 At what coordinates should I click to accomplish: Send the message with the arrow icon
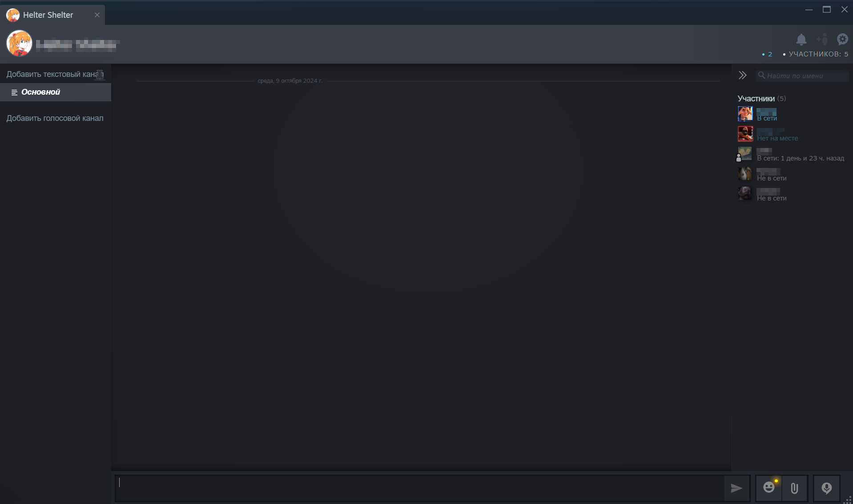(736, 488)
